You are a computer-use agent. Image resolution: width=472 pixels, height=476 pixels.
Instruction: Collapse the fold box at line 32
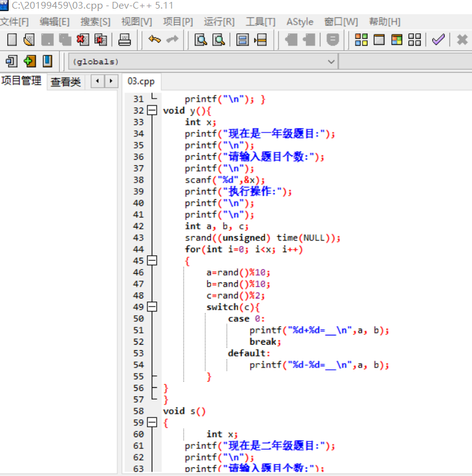click(152, 110)
